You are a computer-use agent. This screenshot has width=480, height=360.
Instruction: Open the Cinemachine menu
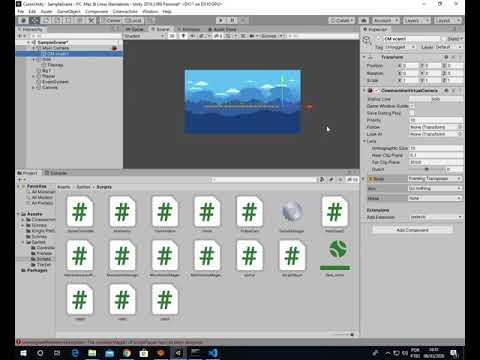(x=125, y=11)
